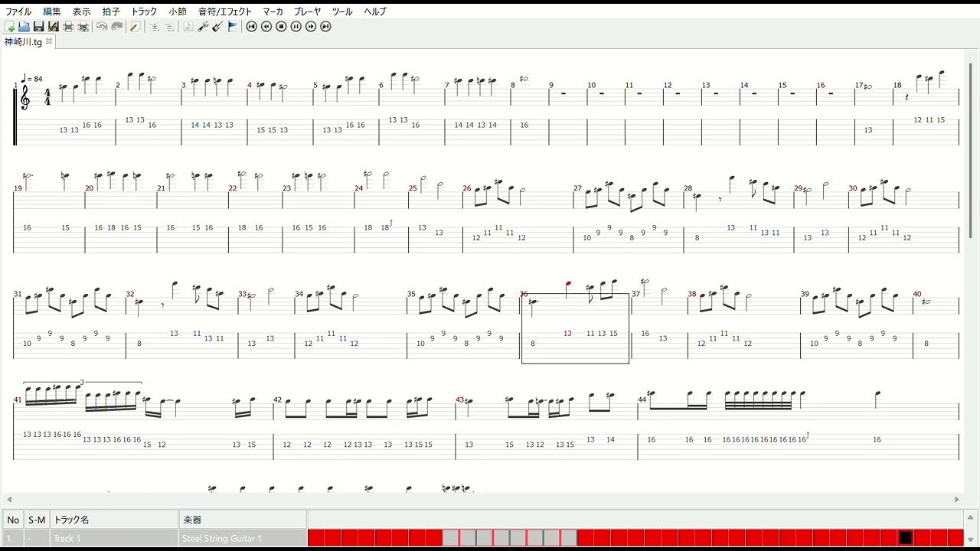The width and height of the screenshot is (980, 551).
Task: Click measure number 41 label
Action: click(x=18, y=399)
